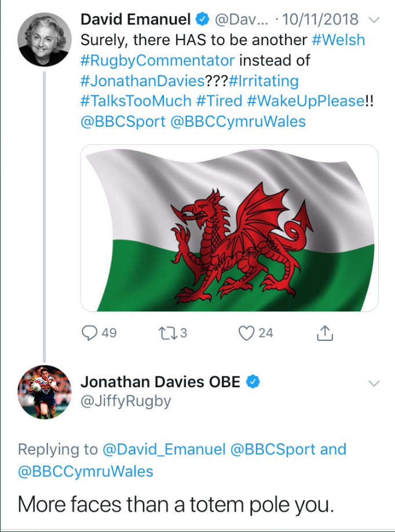The image size is (395, 532).
Task: Click the David Emanuel display name
Action: 136,20
